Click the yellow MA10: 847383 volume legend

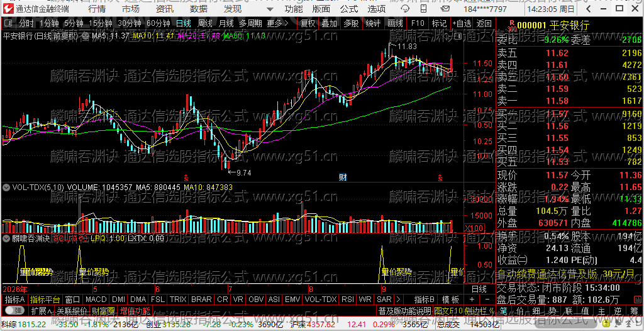pyautogui.click(x=208, y=188)
